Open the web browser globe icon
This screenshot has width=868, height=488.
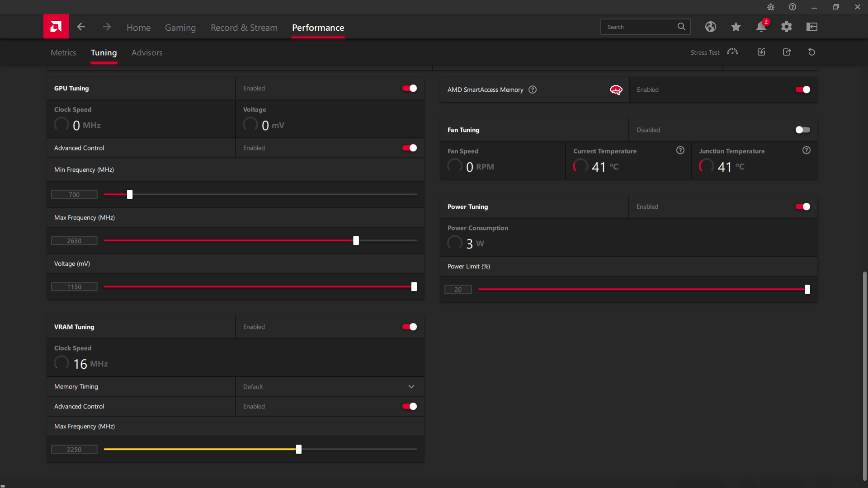[710, 27]
